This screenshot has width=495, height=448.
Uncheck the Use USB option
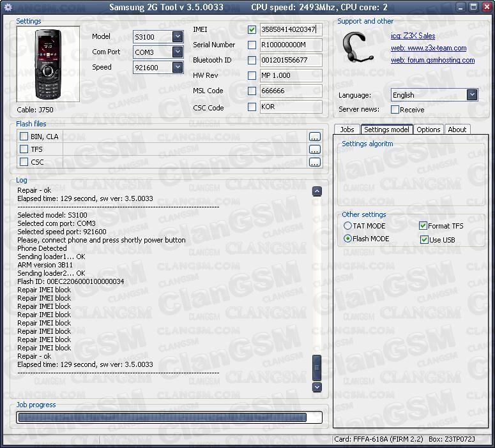click(424, 240)
